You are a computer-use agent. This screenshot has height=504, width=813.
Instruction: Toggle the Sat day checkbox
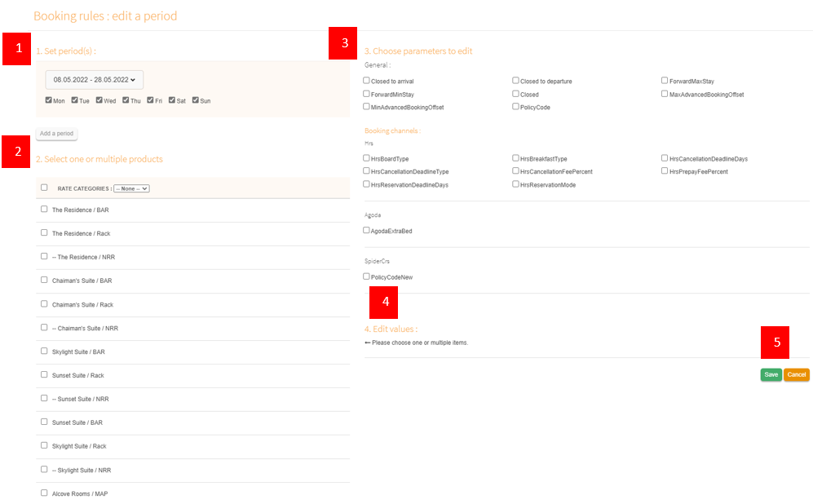(x=172, y=100)
